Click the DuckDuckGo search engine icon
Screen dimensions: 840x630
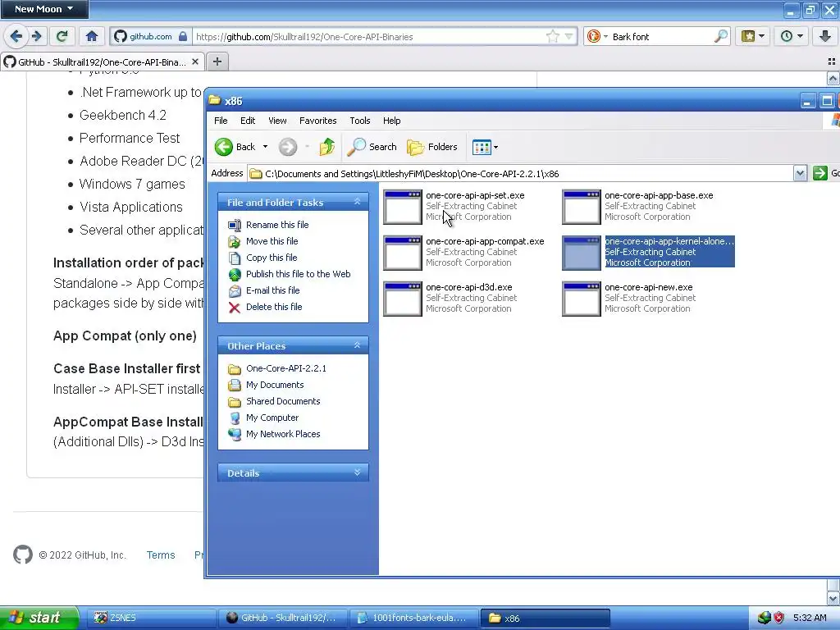(594, 36)
